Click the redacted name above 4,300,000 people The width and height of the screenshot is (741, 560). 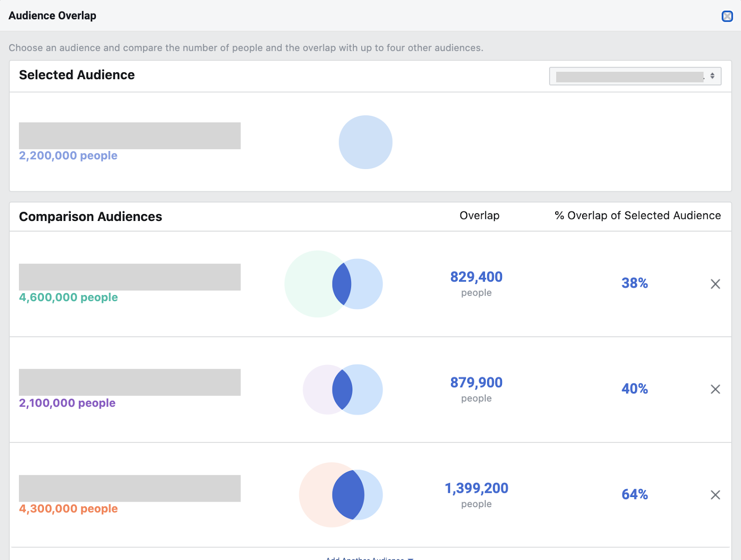[130, 488]
